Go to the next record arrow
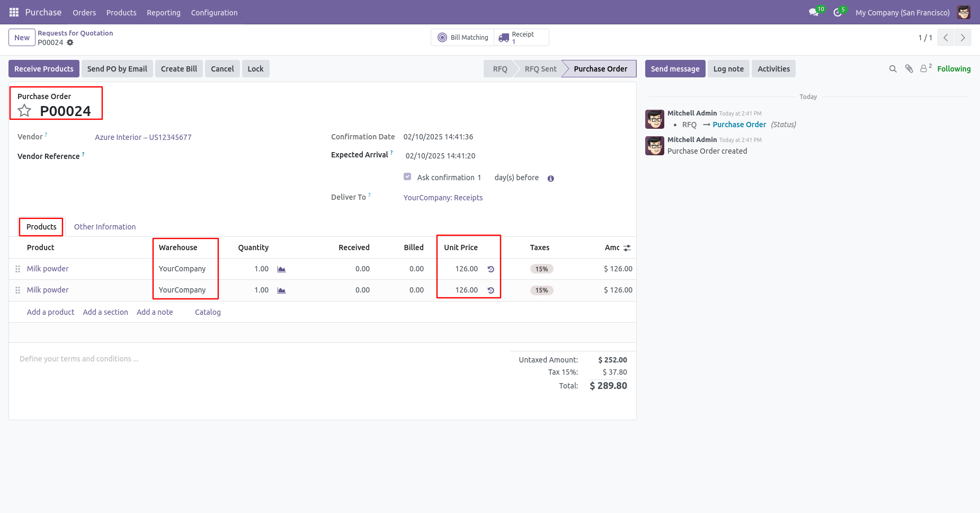This screenshot has width=980, height=513. pyautogui.click(x=963, y=38)
